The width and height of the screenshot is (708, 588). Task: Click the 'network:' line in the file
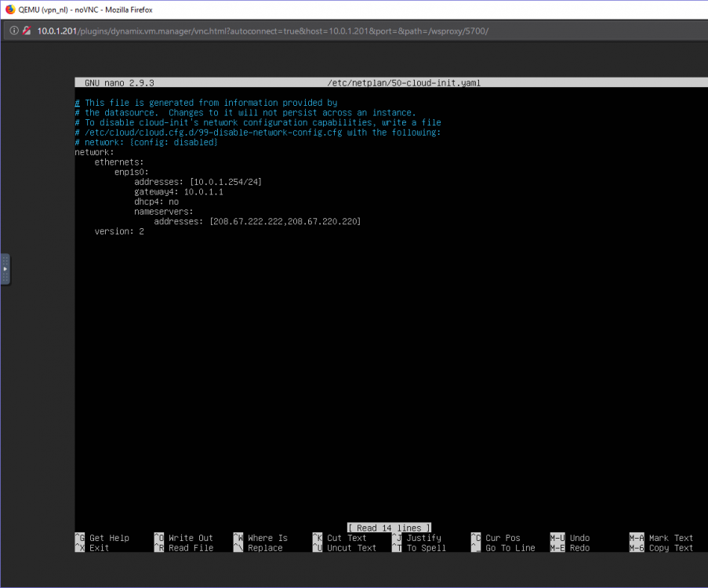coord(94,152)
